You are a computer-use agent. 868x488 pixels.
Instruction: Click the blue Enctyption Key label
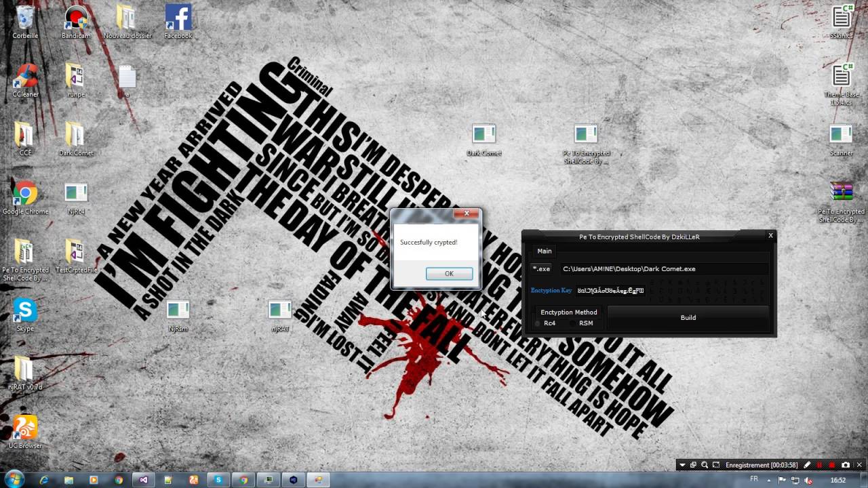pos(551,291)
